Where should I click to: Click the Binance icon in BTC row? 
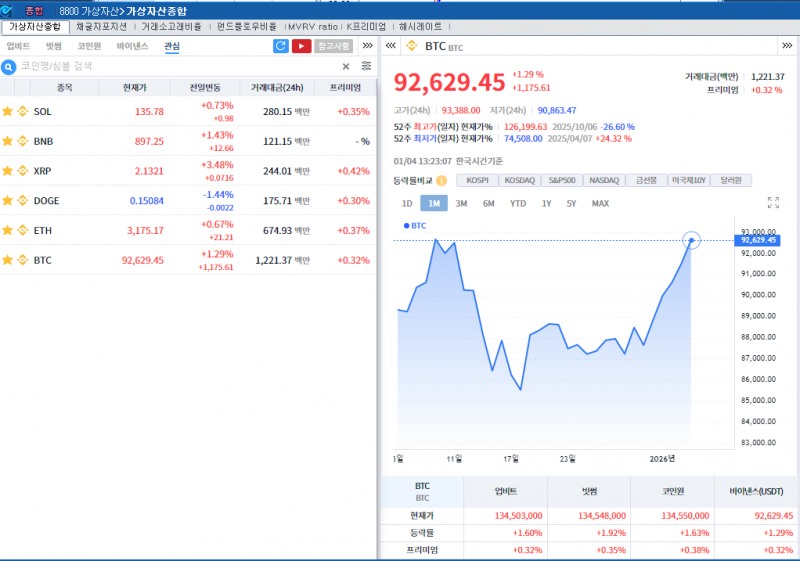click(x=22, y=260)
